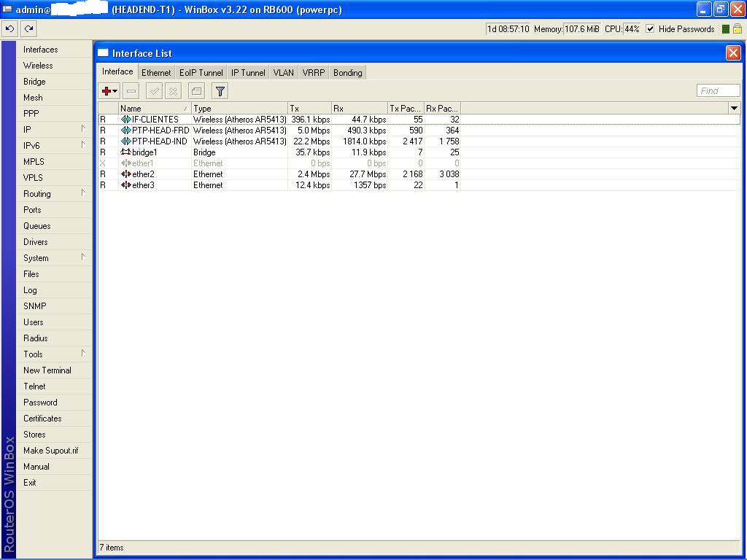Image resolution: width=747 pixels, height=560 pixels.
Task: Switch to the VLAN tab
Action: [284, 72]
